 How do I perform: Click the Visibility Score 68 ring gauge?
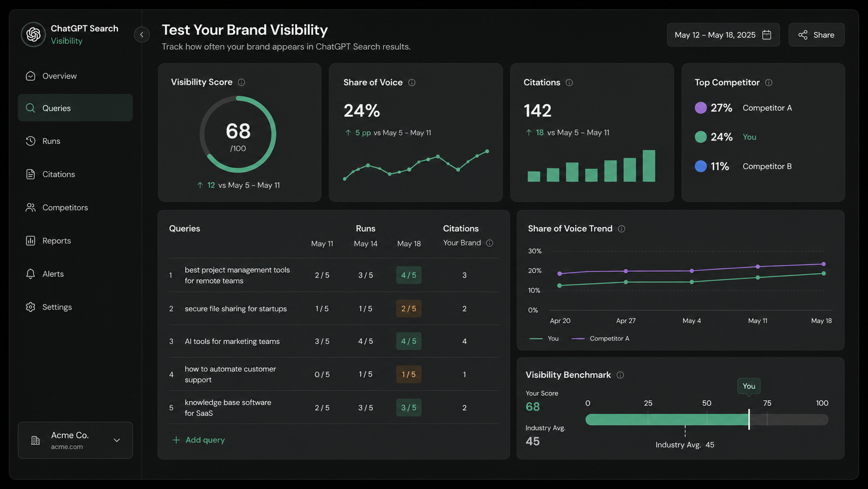238,135
